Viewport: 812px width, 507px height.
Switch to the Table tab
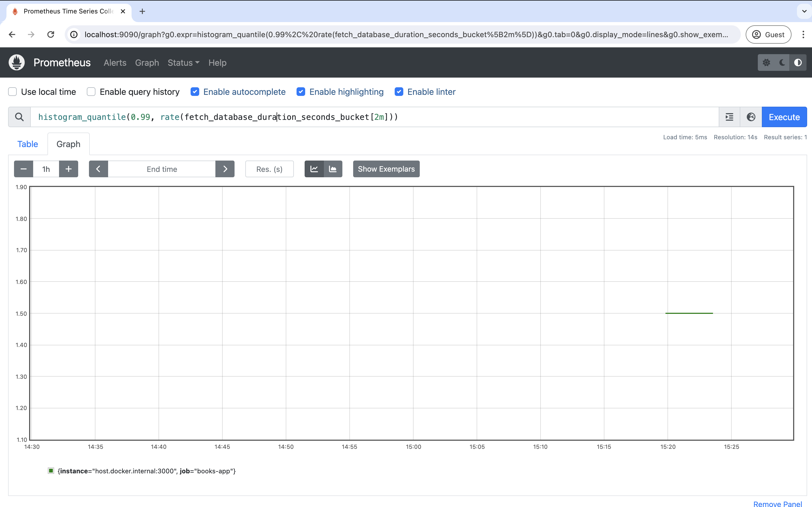[x=27, y=144]
